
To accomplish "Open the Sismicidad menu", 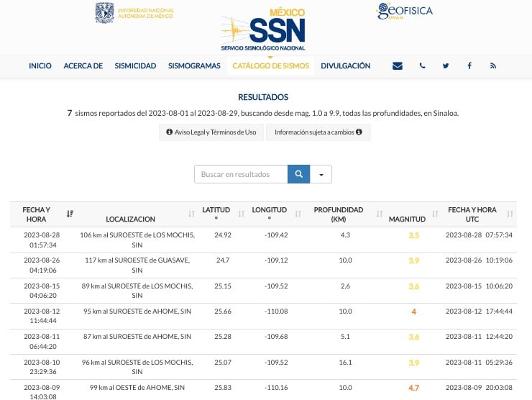I will (135, 66).
